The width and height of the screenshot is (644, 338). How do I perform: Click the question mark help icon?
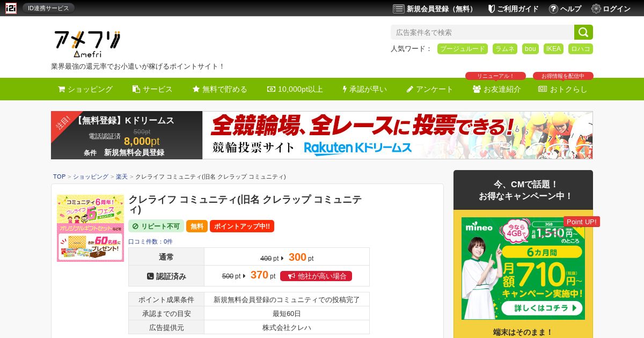click(x=553, y=9)
